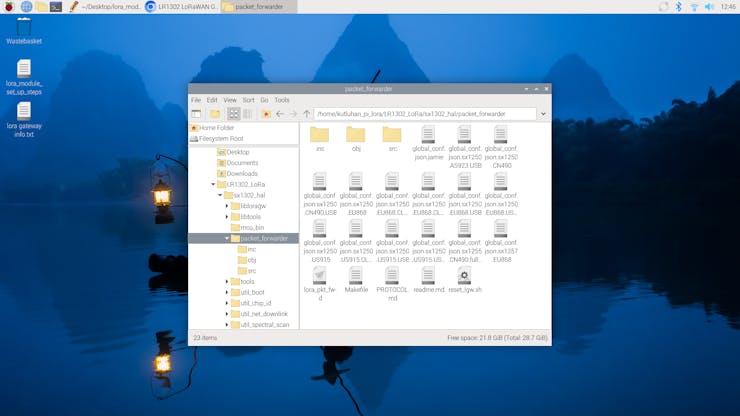This screenshot has height=416, width=740.
Task: Go back with the left arrow
Action: pos(280,114)
